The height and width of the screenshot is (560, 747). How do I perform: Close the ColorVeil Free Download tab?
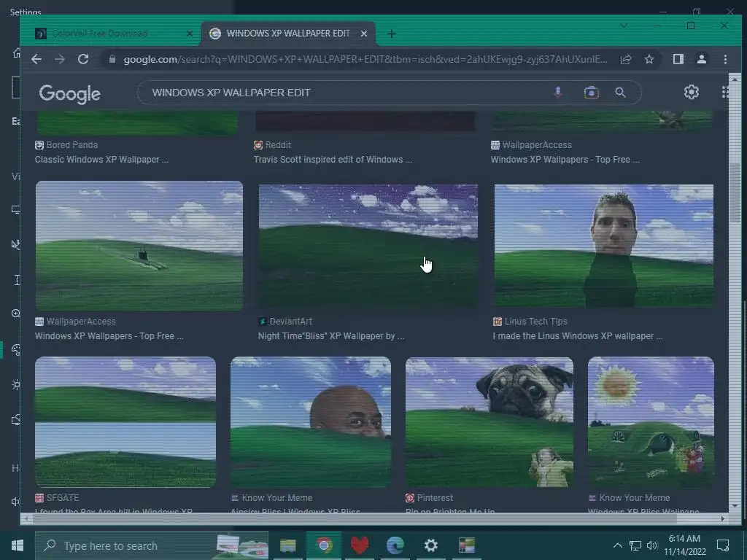click(190, 34)
